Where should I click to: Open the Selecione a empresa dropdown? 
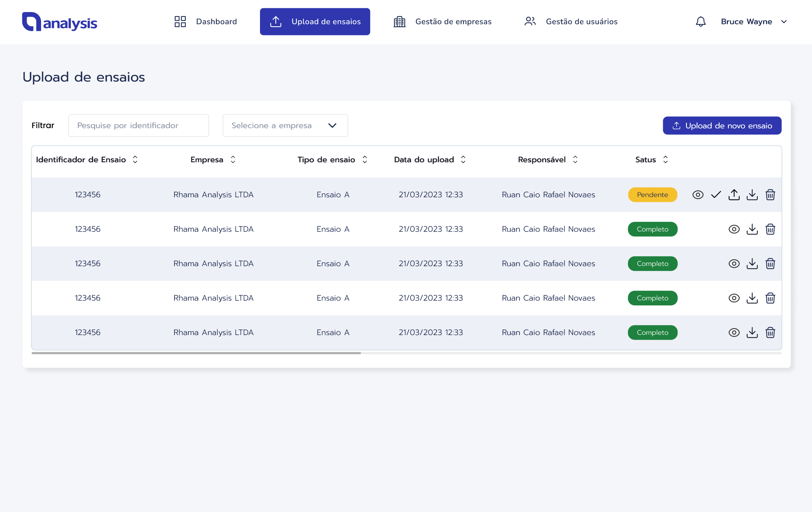point(285,125)
